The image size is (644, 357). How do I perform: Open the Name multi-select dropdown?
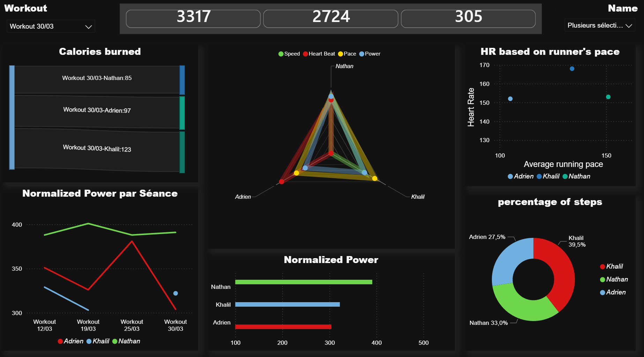(599, 25)
